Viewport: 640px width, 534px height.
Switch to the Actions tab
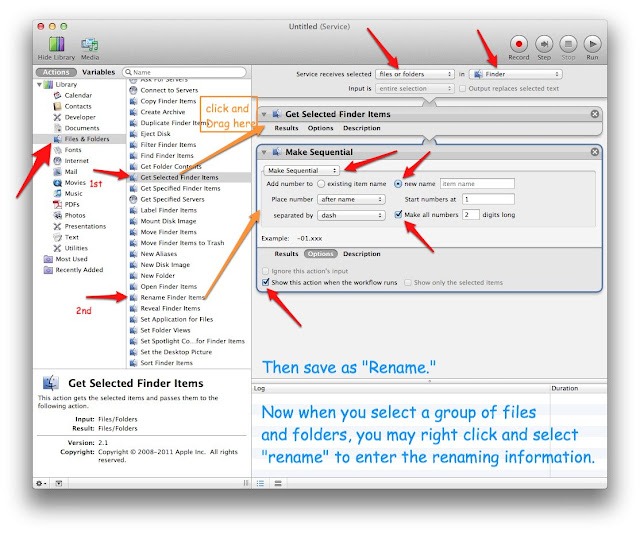[x=56, y=72]
